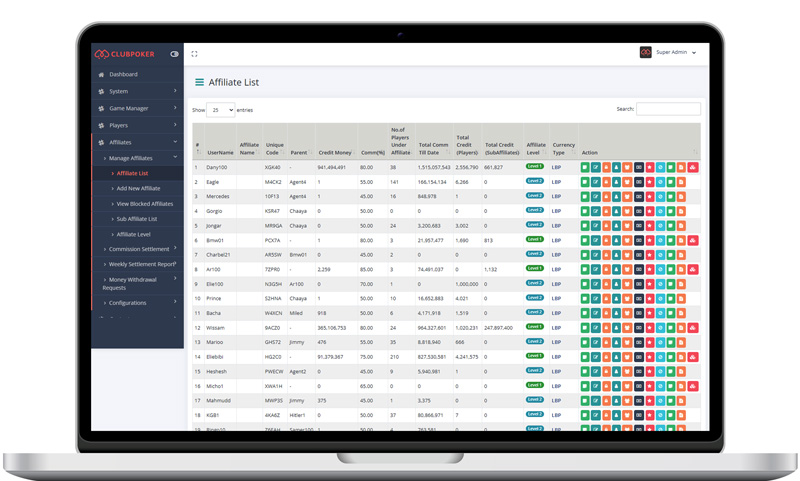This screenshot has width=800, height=481.
Task: Click red star icon in Gorgio row
Action: point(649,211)
